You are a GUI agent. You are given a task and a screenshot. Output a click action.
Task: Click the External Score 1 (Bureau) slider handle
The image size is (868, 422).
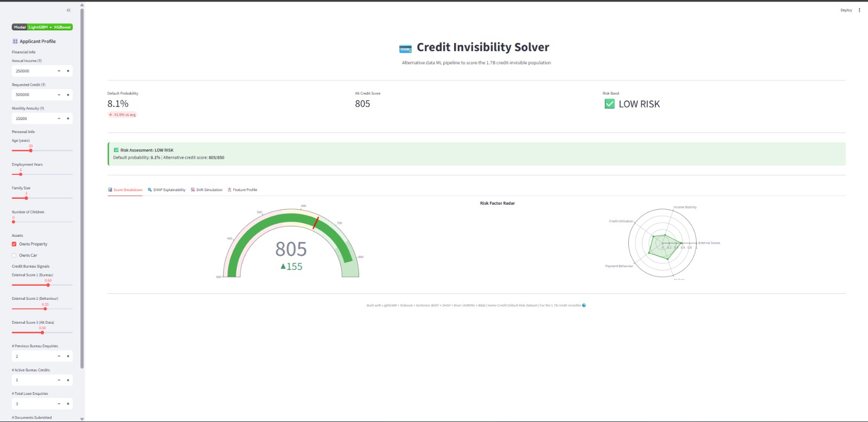[x=48, y=285]
